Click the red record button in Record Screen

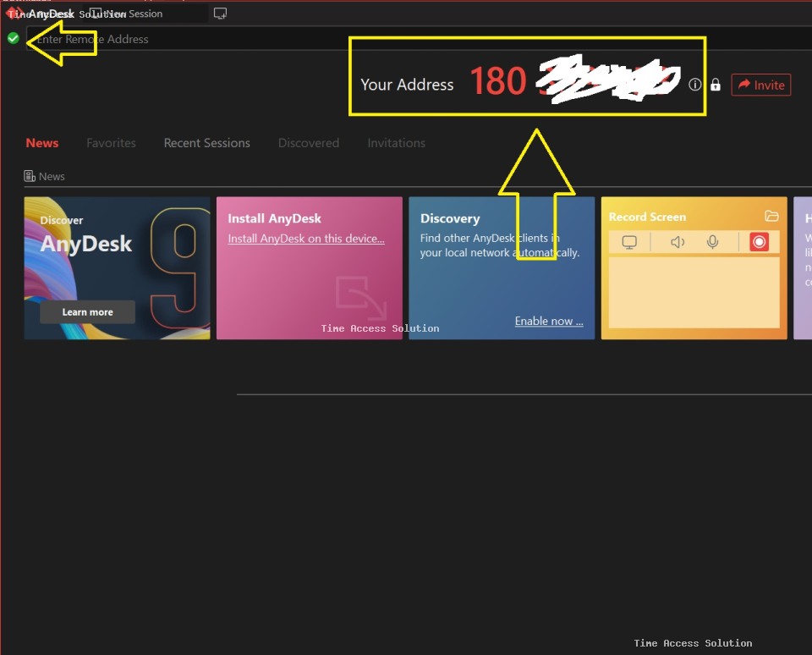point(759,242)
